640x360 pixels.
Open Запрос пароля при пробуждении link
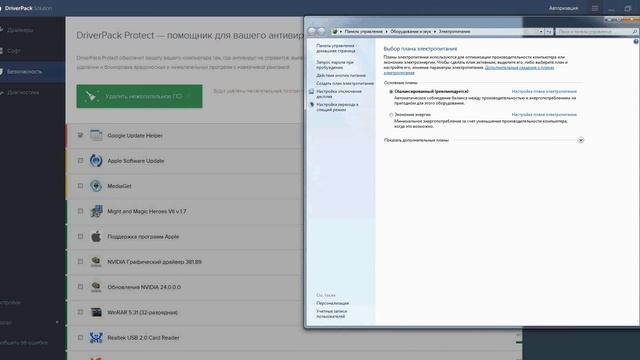point(335,64)
